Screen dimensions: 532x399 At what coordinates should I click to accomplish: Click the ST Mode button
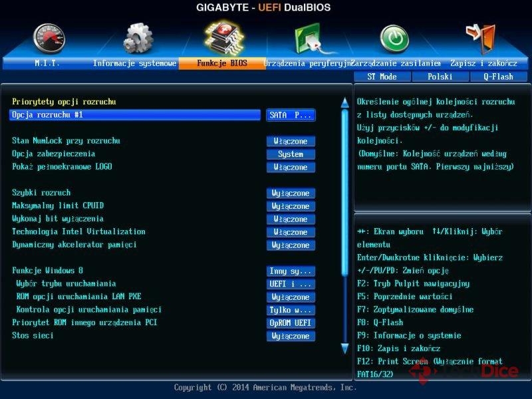(382, 76)
